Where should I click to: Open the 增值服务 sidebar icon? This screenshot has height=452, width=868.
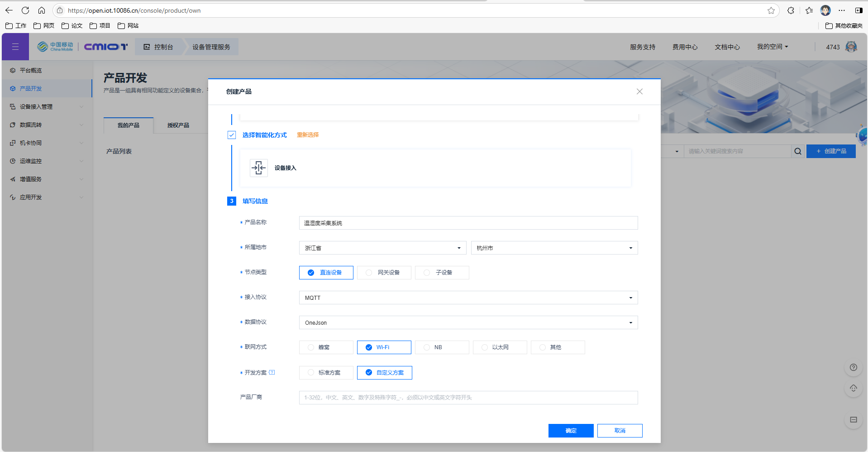(12, 179)
